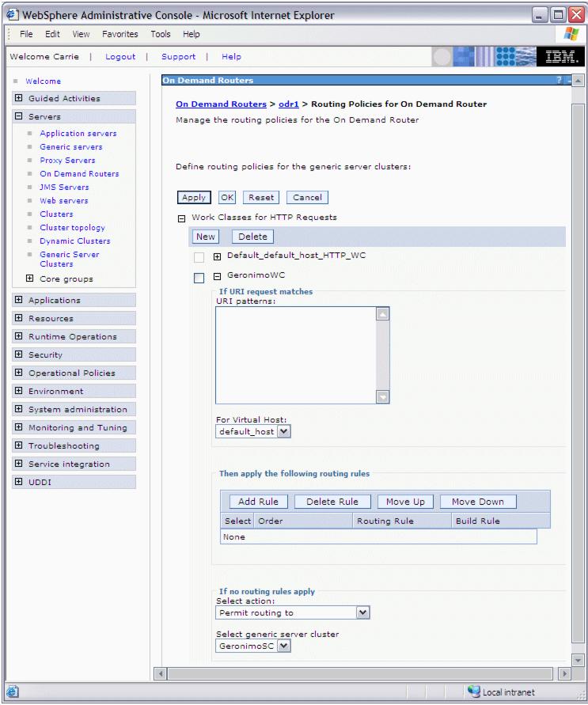The height and width of the screenshot is (705, 588).
Task: Collapse Work Classes for HTTP Requests
Action: point(181,219)
